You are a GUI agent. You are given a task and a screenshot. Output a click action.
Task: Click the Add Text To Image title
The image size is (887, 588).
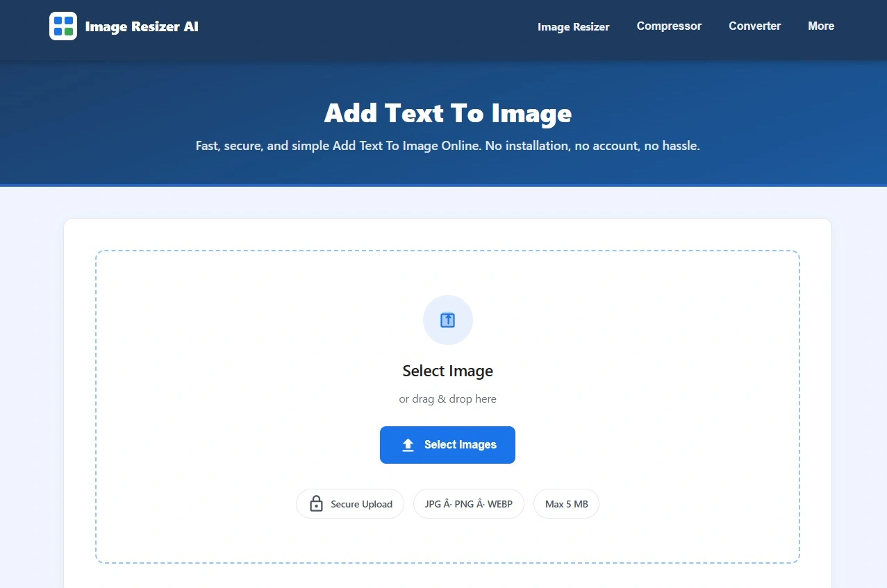pyautogui.click(x=448, y=113)
